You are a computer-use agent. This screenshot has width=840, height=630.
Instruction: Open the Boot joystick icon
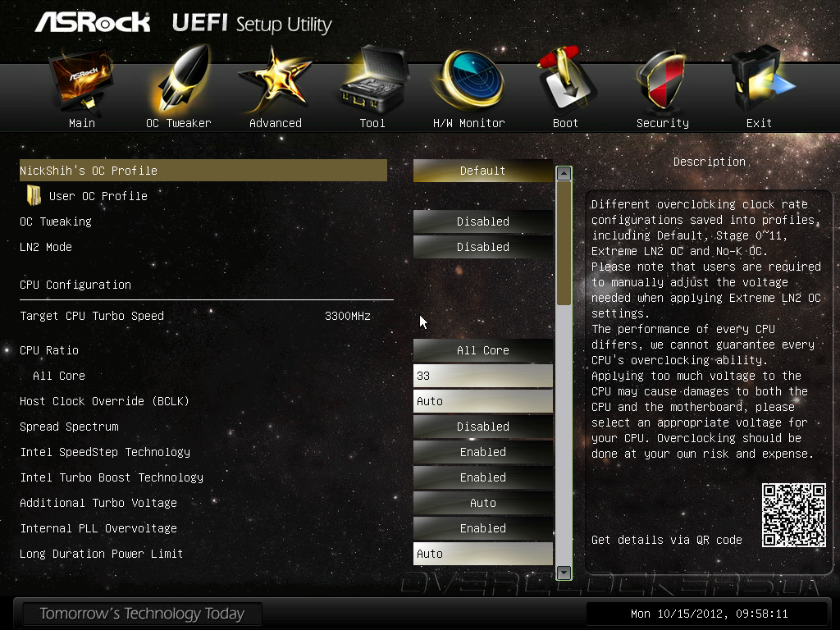point(566,80)
